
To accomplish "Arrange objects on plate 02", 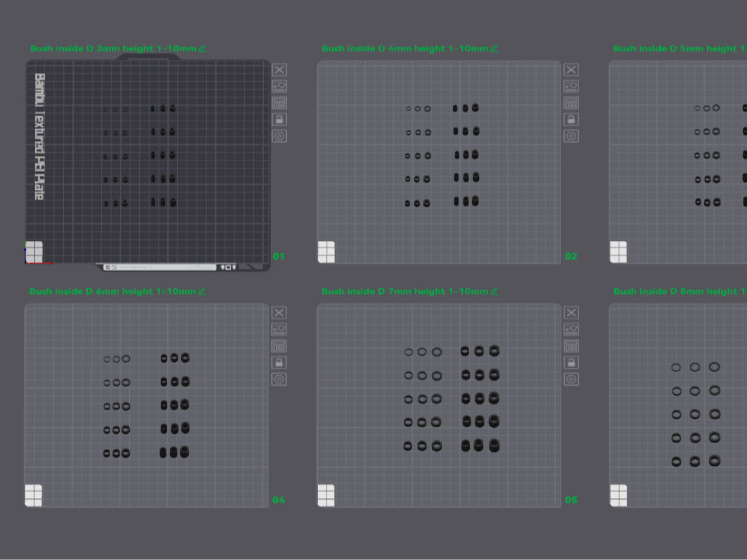I will (571, 103).
